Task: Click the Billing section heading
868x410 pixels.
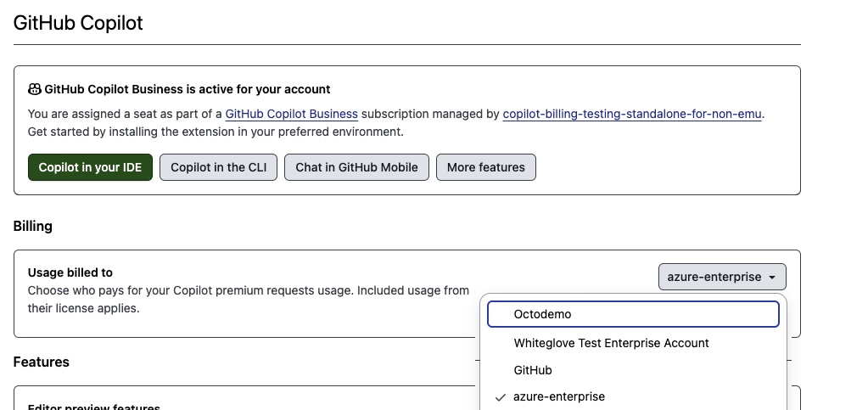Action: click(33, 226)
